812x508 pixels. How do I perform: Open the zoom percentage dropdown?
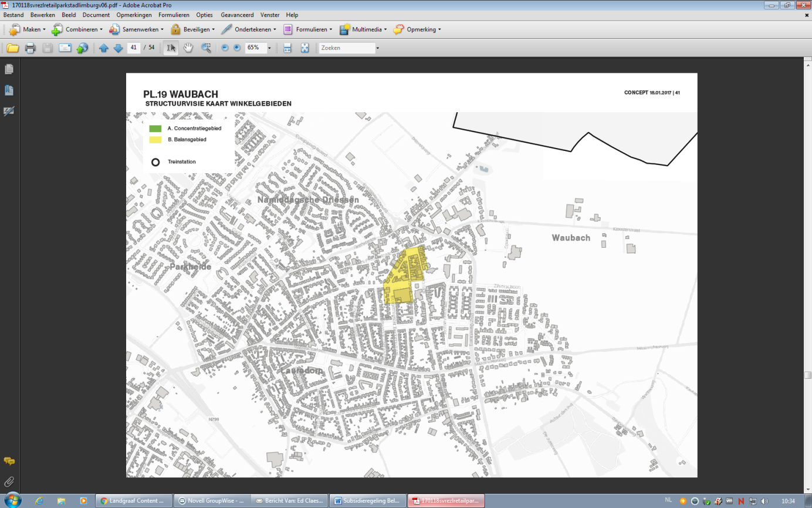(x=269, y=48)
